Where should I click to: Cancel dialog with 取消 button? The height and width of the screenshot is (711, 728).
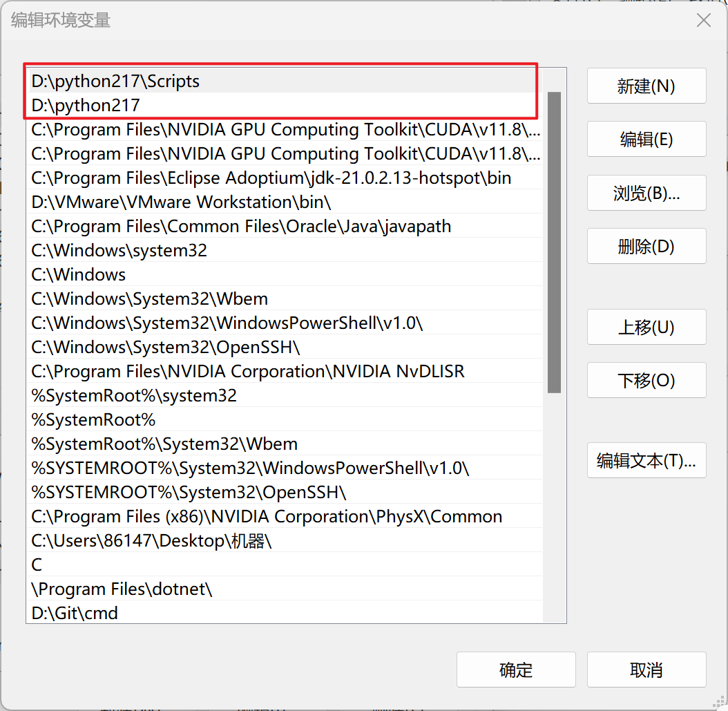[646, 670]
